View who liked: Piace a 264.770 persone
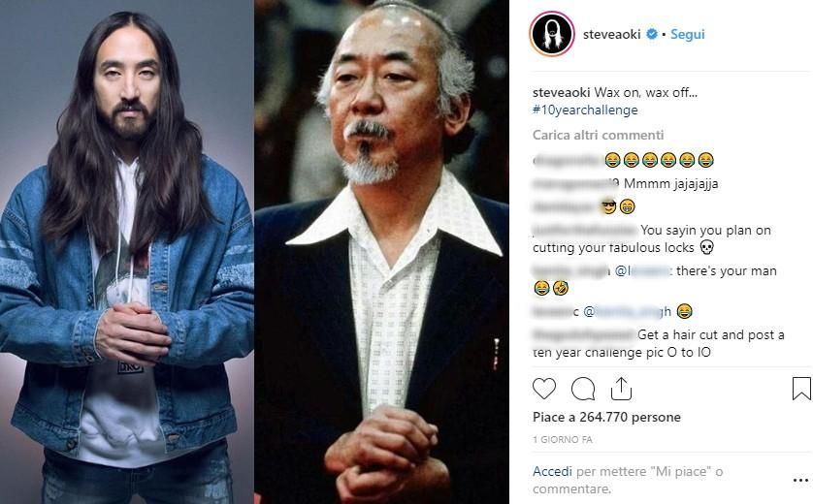The width and height of the screenshot is (813, 504). coord(606,417)
